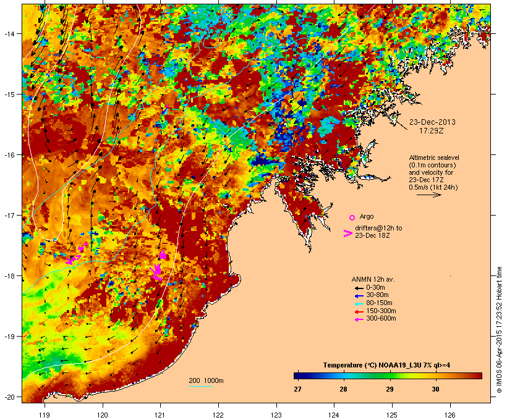Image resolution: width=507 pixels, height=420 pixels.
Task: Click longitude axis label 121
Action: [x=160, y=415]
